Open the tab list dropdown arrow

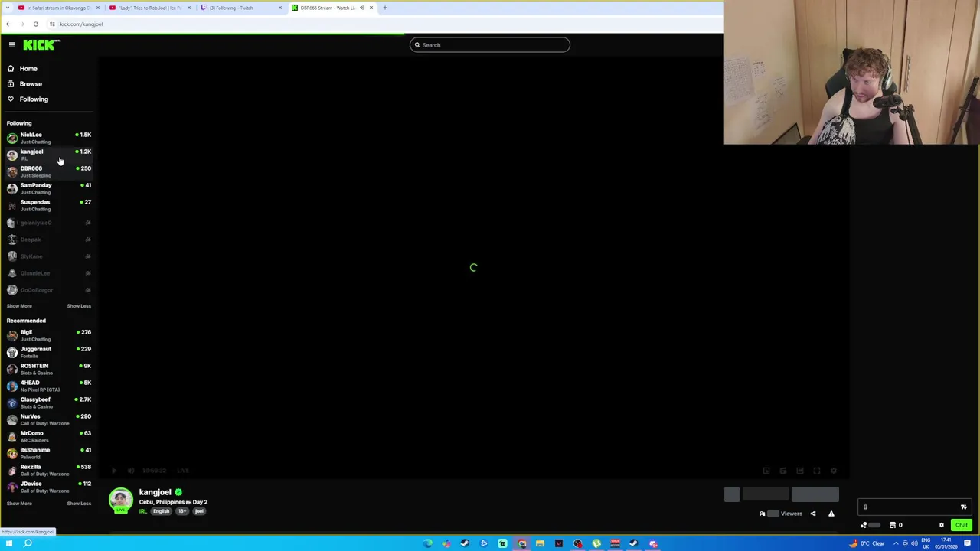(x=8, y=8)
